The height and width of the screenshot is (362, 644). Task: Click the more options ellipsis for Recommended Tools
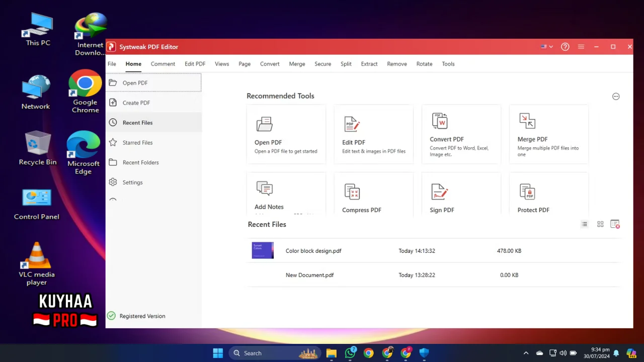616,97
